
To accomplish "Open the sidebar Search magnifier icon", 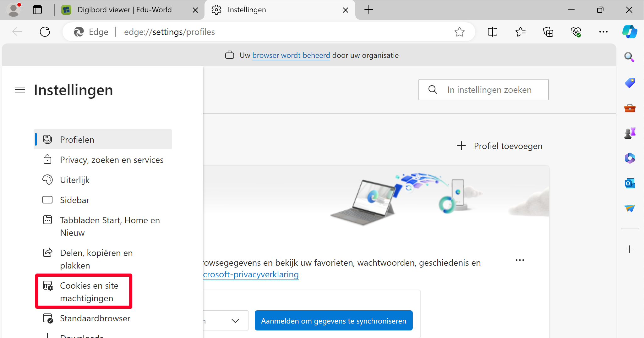I will tap(630, 57).
